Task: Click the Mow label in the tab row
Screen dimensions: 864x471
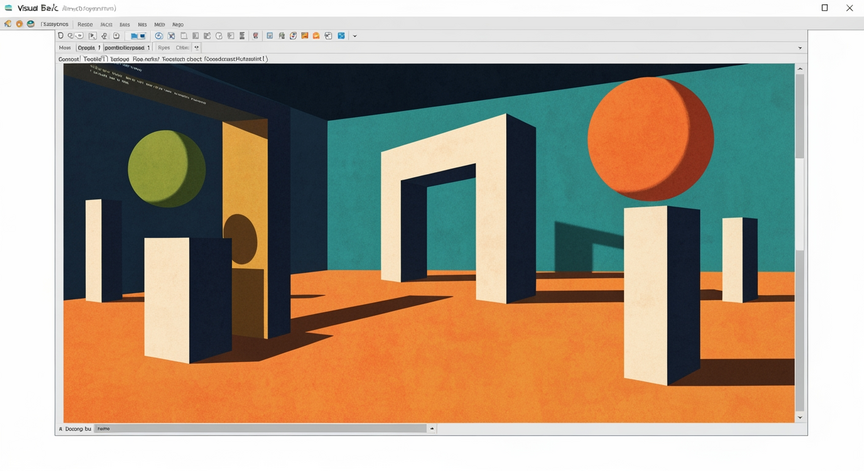Action: pos(65,48)
